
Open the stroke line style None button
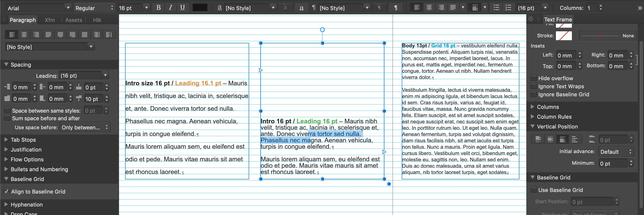608,36
